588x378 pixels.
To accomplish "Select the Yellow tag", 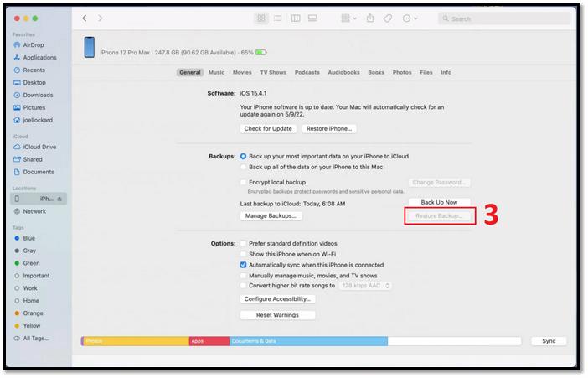I will [32, 326].
